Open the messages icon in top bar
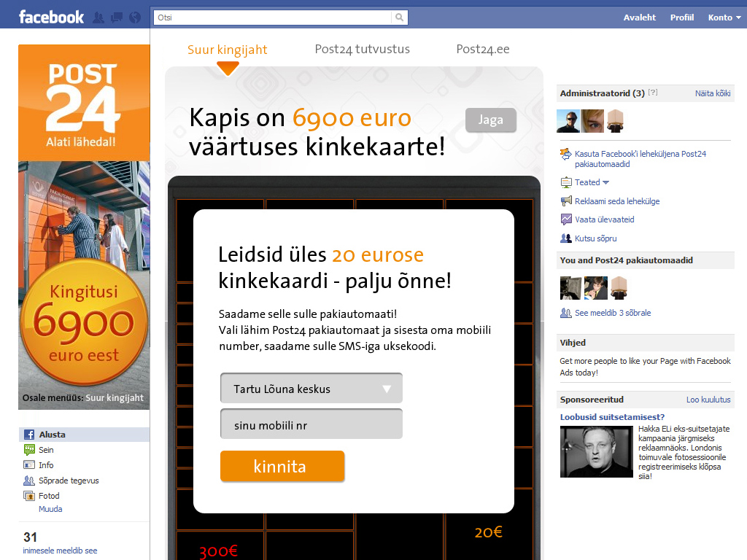This screenshot has width=747, height=560. point(117,17)
